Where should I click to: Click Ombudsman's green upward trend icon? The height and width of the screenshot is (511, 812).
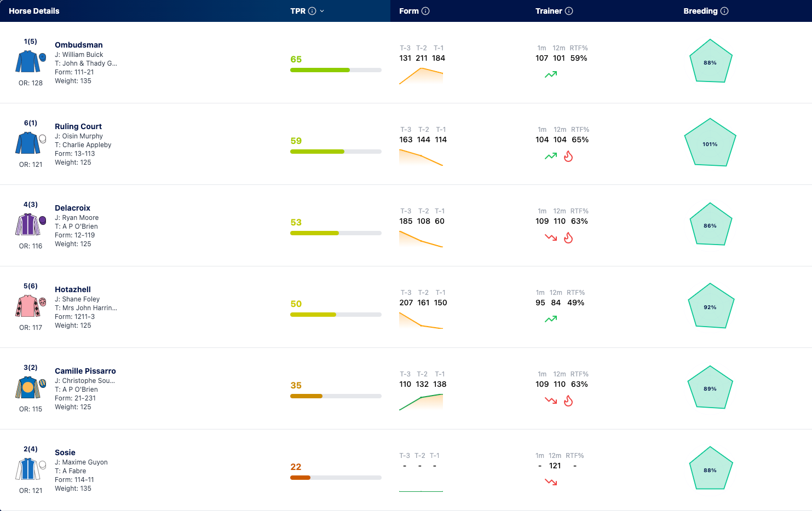point(551,75)
